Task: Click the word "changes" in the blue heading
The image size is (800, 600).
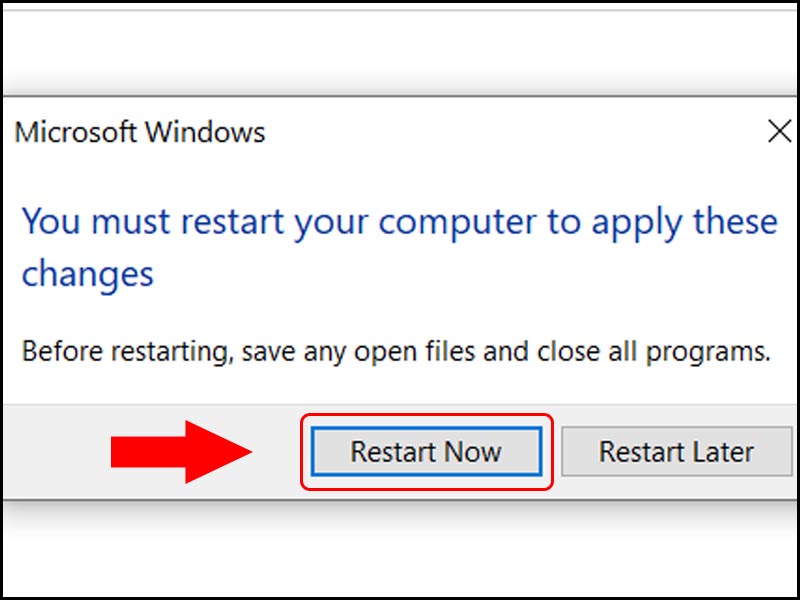Action: coord(88,273)
